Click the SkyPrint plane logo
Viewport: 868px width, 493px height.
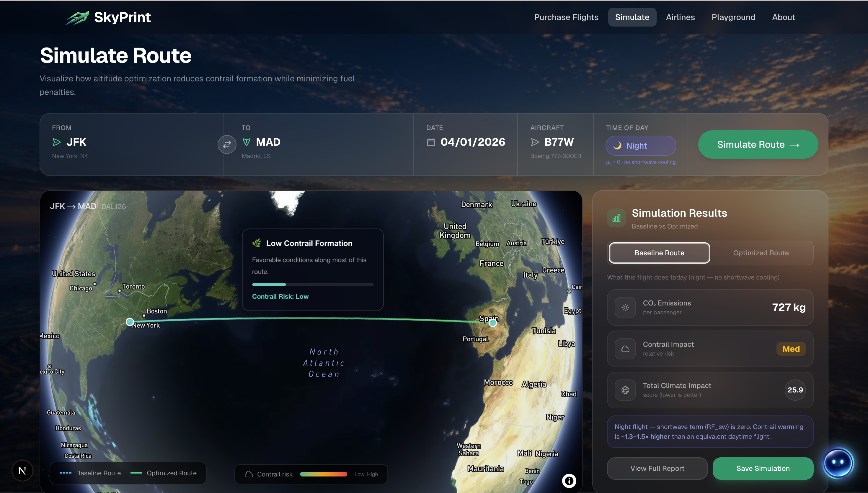78,18
